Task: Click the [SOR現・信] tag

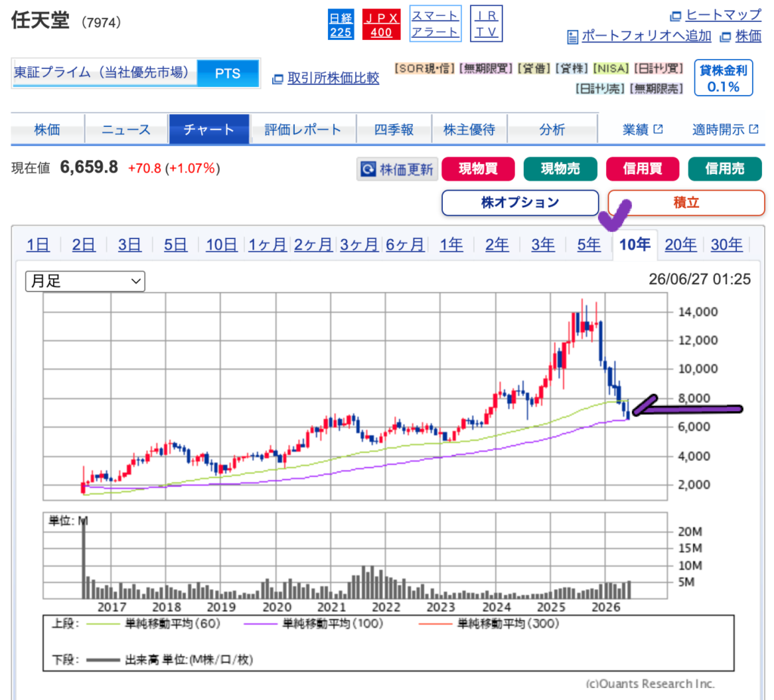Action: pyautogui.click(x=425, y=68)
